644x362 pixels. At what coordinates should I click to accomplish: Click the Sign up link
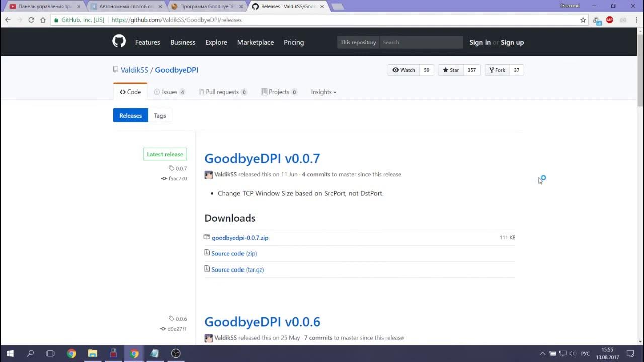tap(512, 42)
